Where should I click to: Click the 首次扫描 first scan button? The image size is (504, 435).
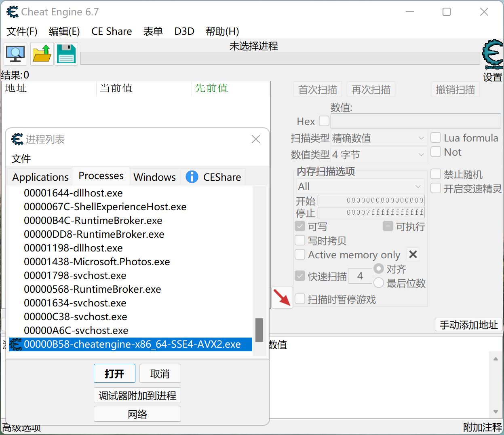317,89
